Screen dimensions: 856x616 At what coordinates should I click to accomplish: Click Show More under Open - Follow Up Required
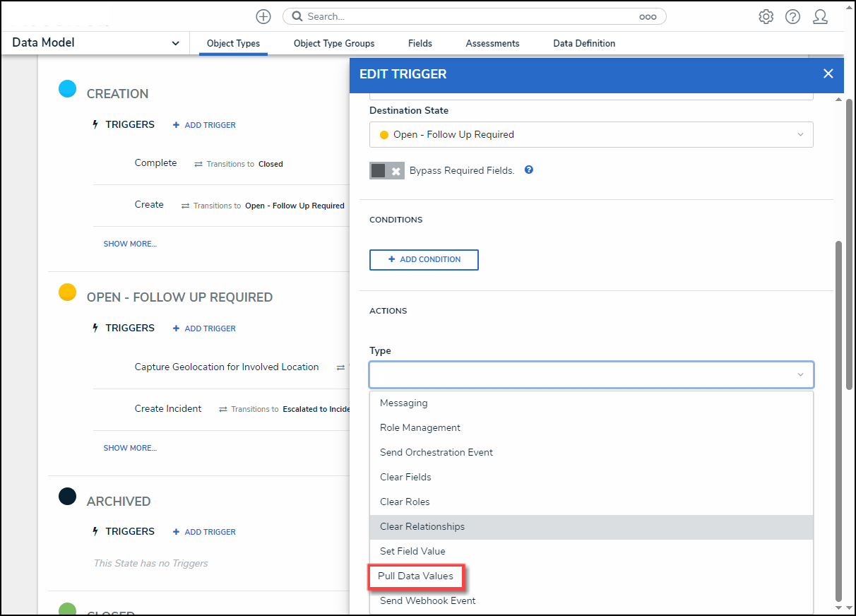point(130,448)
